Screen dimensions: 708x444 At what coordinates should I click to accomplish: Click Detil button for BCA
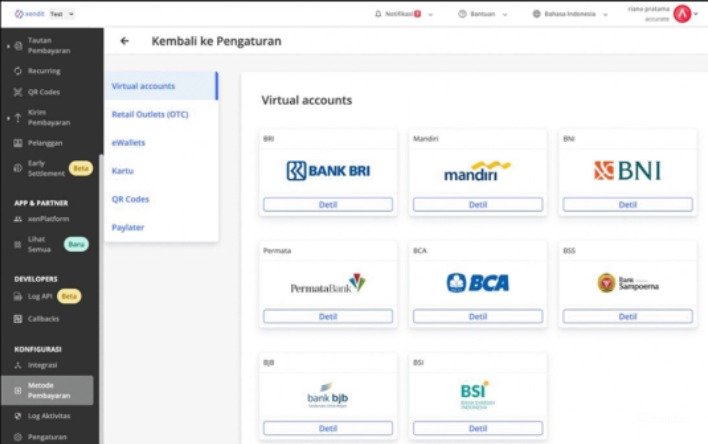tap(478, 316)
